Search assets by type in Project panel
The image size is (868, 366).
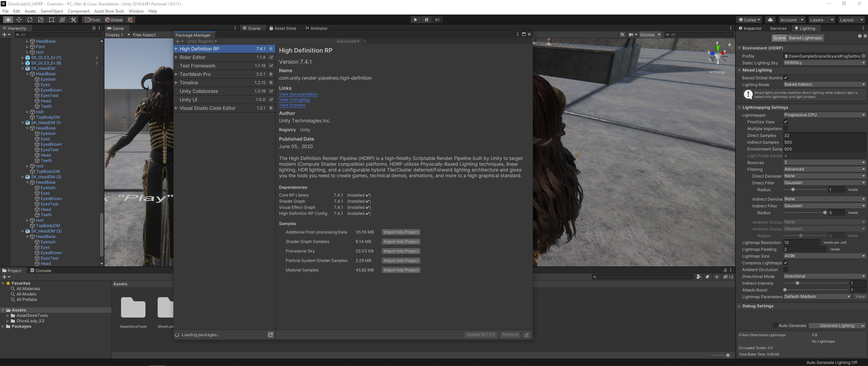click(x=698, y=277)
